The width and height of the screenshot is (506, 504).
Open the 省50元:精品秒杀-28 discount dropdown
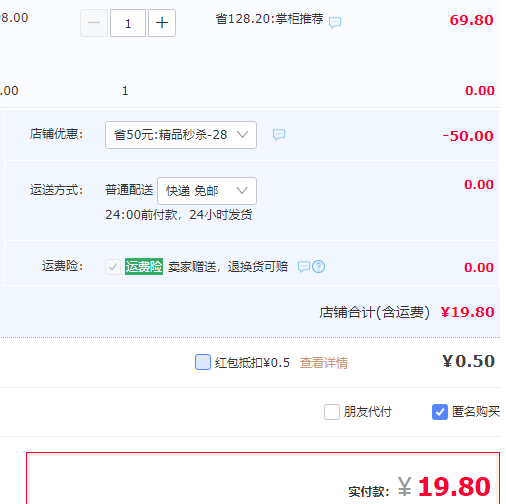tap(181, 135)
